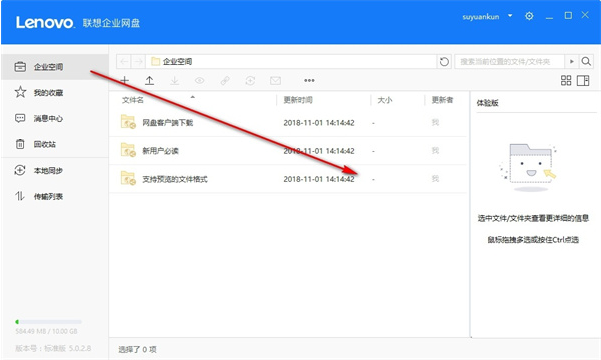Open the three-dots more options menu
Screen dimensions: 601x360
coord(309,81)
